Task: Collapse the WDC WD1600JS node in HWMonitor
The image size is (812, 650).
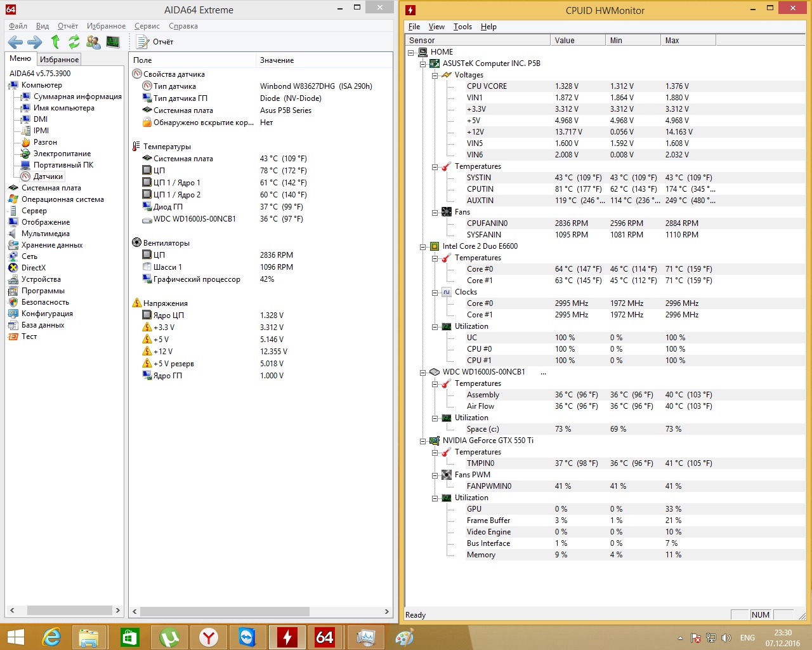Action: coord(423,372)
